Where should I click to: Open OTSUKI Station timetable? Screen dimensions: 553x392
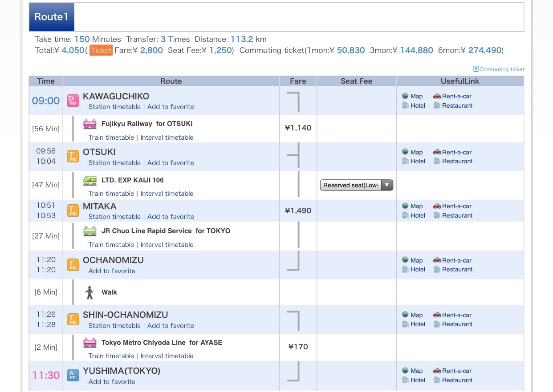(114, 163)
